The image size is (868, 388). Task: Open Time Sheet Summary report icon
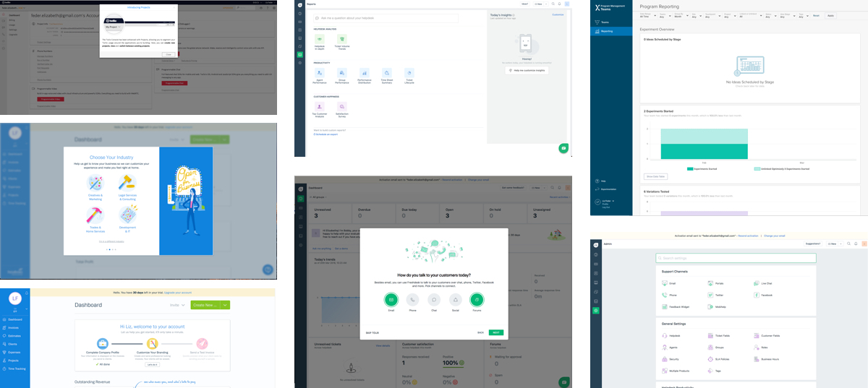pos(387,72)
